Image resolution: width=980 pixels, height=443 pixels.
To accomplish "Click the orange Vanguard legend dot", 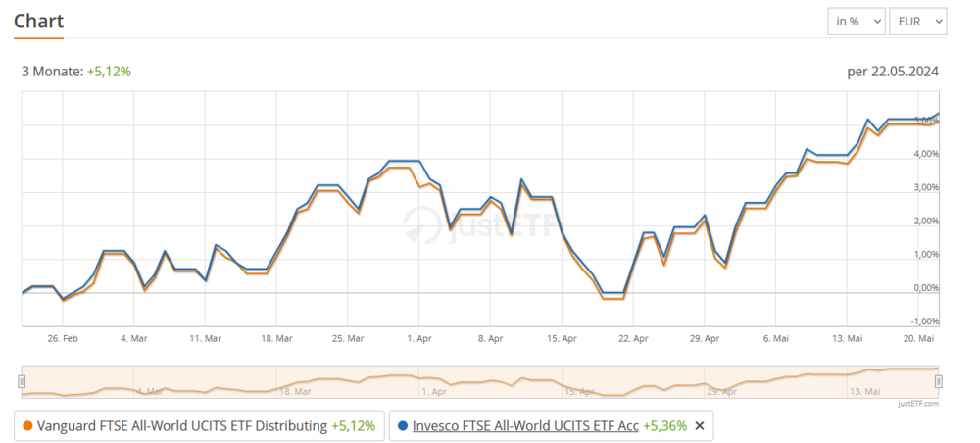I will (x=26, y=426).
